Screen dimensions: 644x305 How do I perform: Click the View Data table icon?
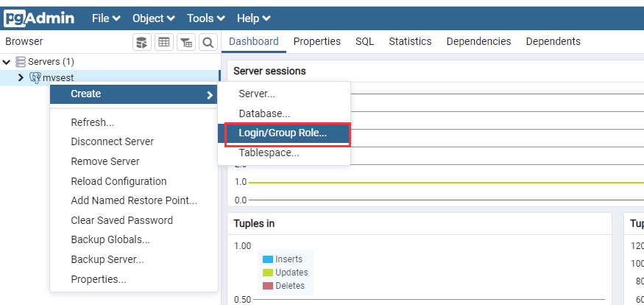click(x=164, y=42)
